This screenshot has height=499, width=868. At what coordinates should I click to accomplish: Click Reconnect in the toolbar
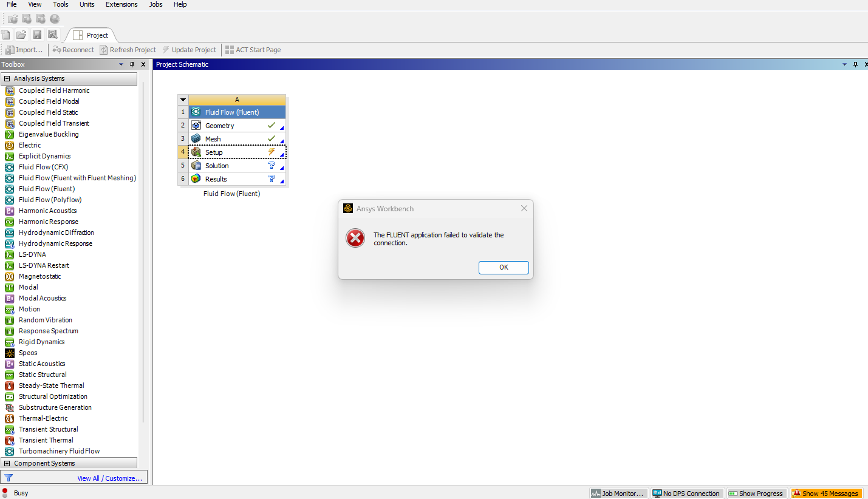pos(73,50)
